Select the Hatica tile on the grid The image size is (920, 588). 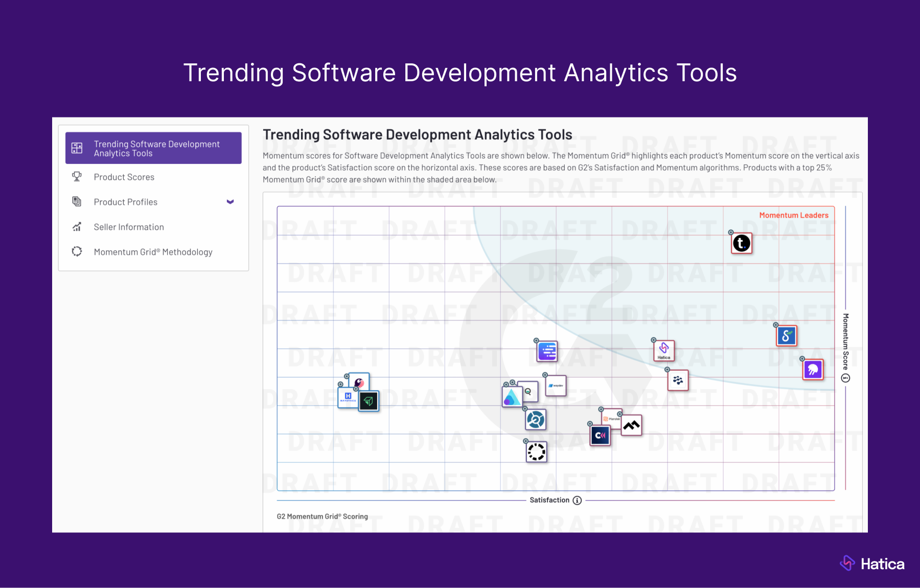(x=664, y=350)
